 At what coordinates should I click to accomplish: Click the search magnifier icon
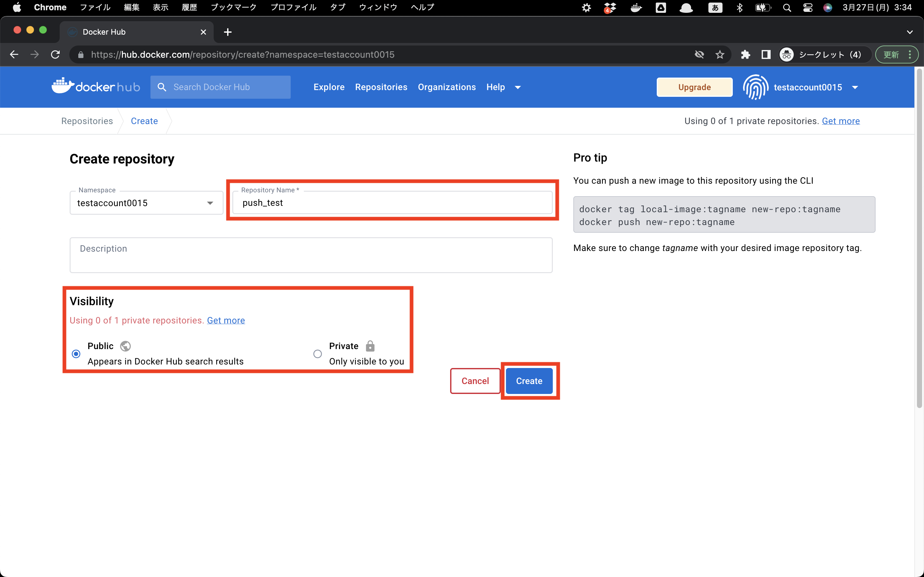(162, 87)
